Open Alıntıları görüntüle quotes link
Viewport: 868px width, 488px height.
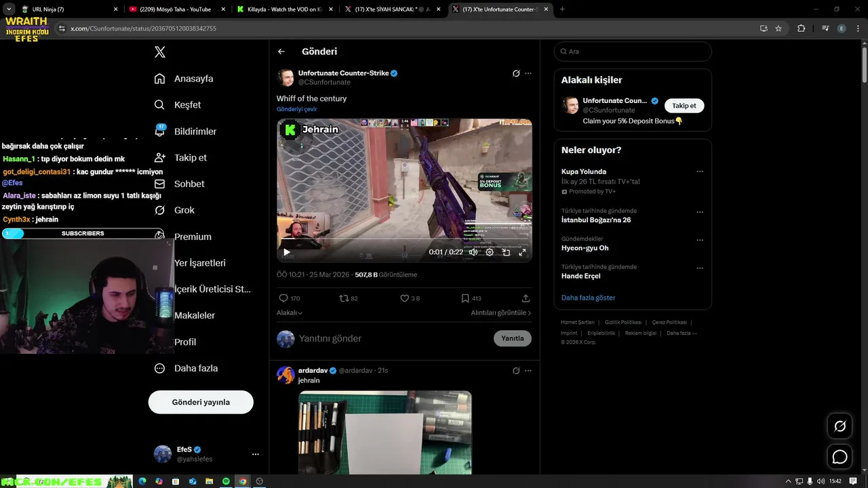pos(501,313)
